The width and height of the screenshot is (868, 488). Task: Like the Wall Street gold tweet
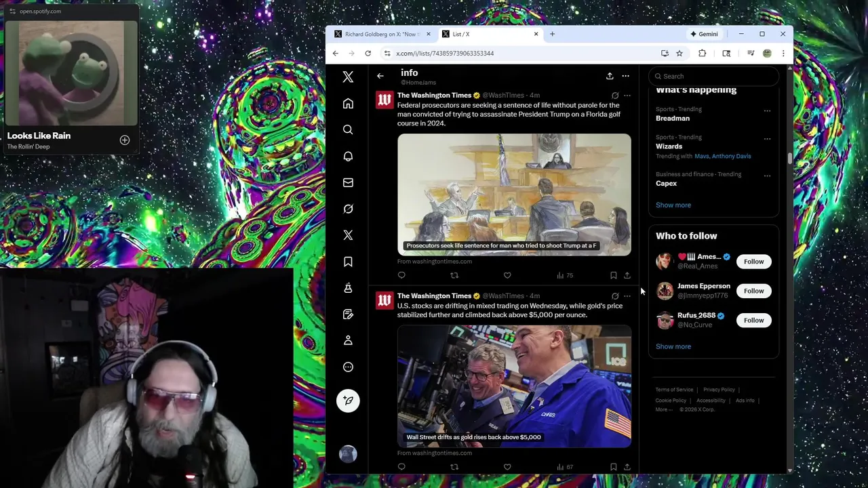(x=507, y=467)
